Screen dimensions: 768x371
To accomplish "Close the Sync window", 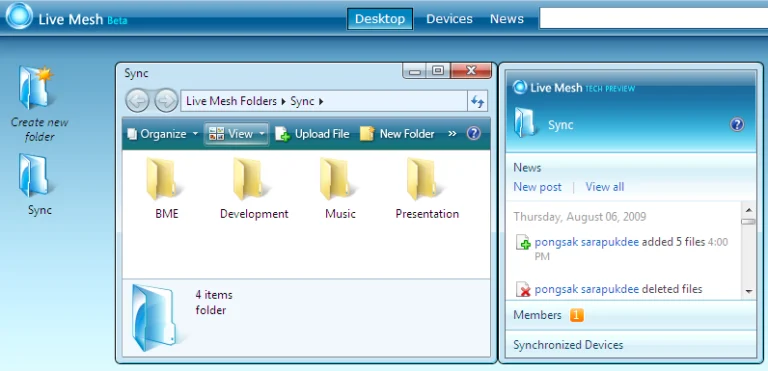I will coord(471,71).
